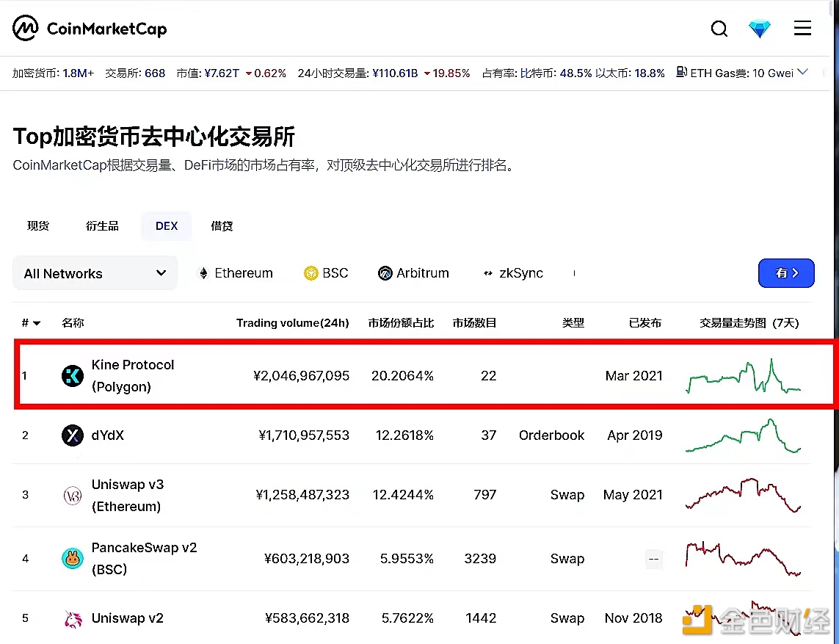Click the ETH Gas费 10 Gwei text
839x644 pixels.
point(741,73)
